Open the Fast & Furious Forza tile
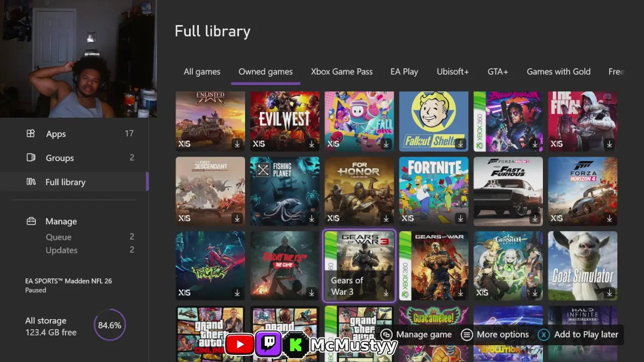The width and height of the screenshot is (644, 362). click(508, 191)
